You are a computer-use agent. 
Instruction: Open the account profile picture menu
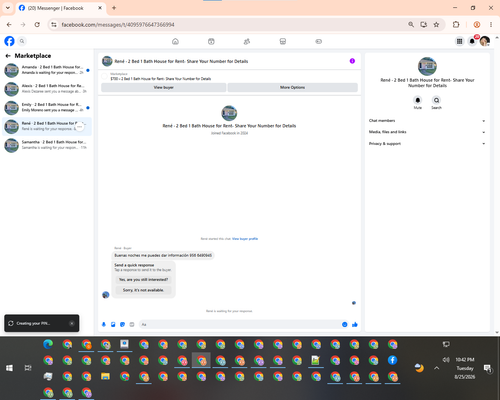(485, 41)
